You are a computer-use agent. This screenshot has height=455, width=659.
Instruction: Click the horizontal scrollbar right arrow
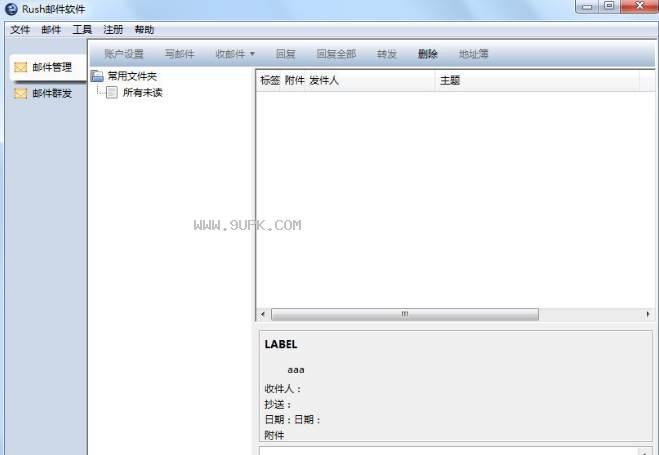[x=648, y=314]
